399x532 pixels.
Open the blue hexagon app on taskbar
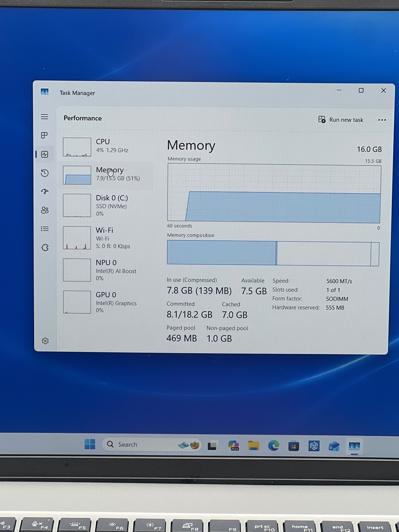click(314, 446)
